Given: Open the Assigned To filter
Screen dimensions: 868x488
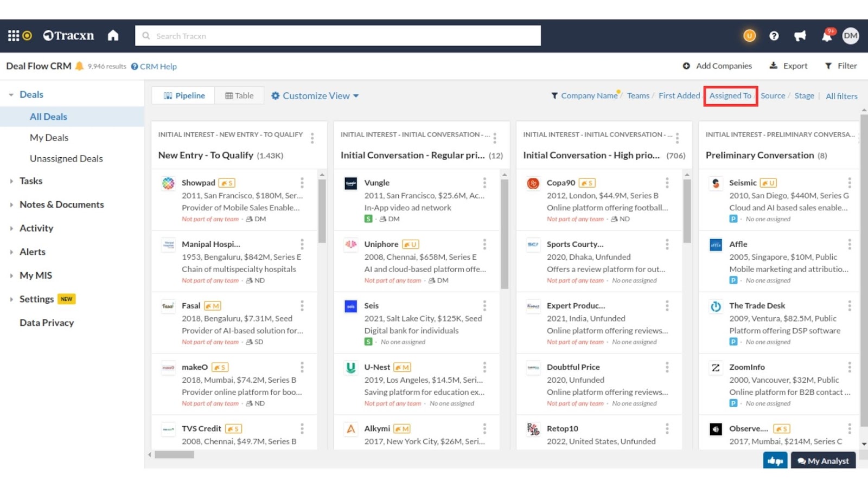Looking at the screenshot, I should tap(730, 95).
